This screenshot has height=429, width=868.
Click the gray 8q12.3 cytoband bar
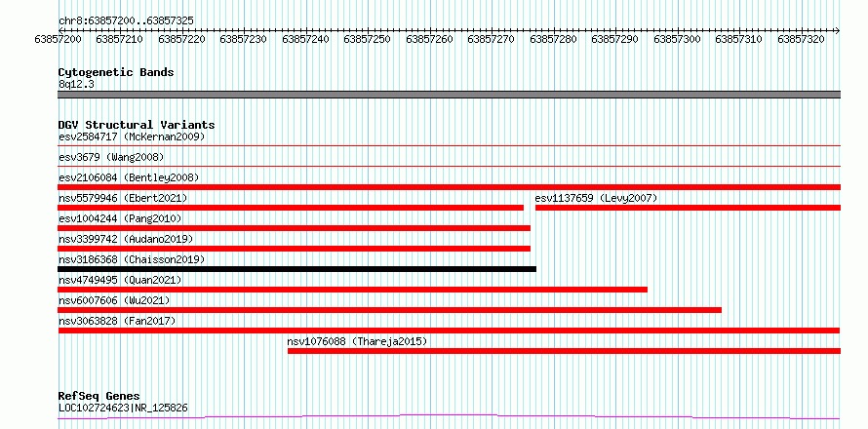click(x=449, y=95)
